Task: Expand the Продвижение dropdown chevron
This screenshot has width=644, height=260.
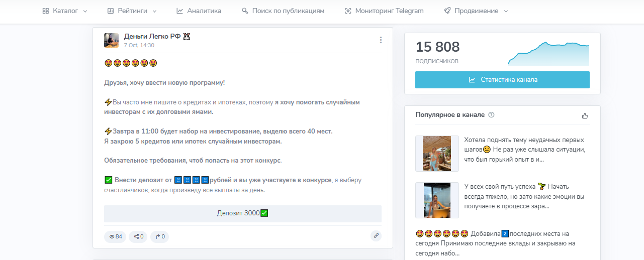Action: (506, 11)
